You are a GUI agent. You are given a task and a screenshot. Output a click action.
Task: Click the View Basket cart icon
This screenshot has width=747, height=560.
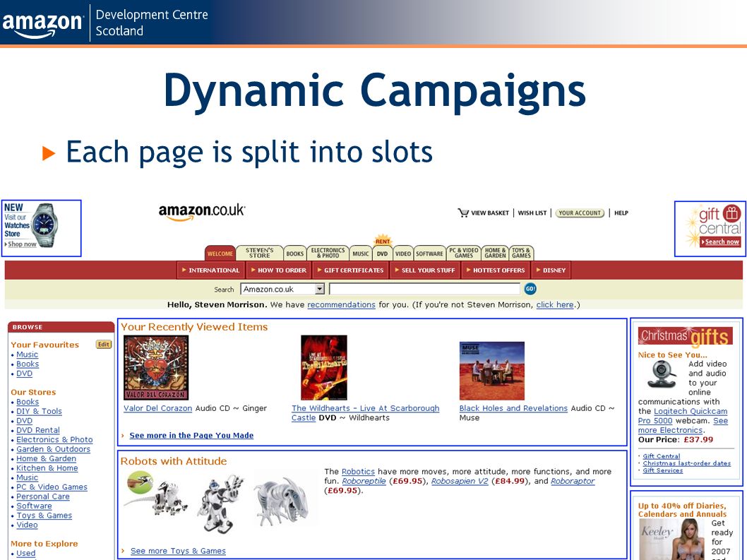[x=462, y=213]
